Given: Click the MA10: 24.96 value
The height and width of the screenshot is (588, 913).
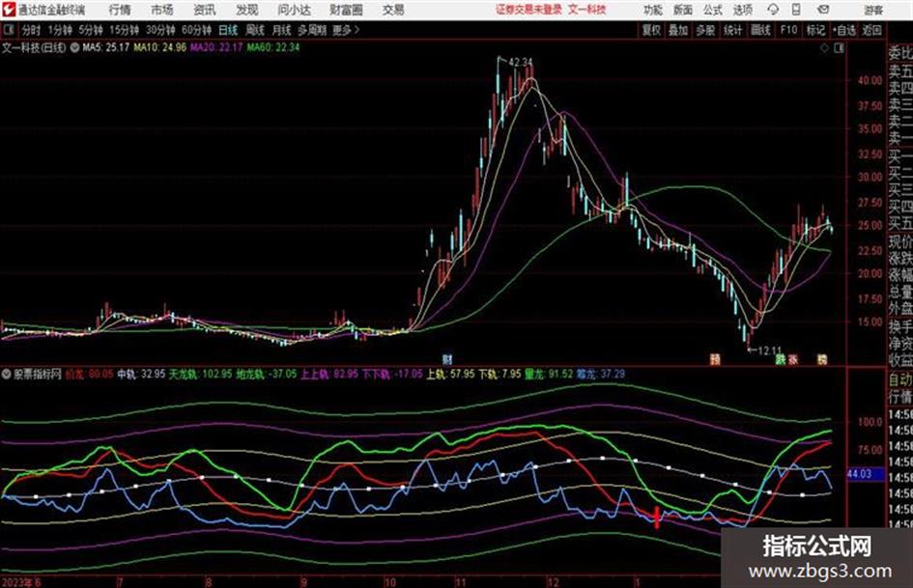Looking at the screenshot, I should [160, 47].
